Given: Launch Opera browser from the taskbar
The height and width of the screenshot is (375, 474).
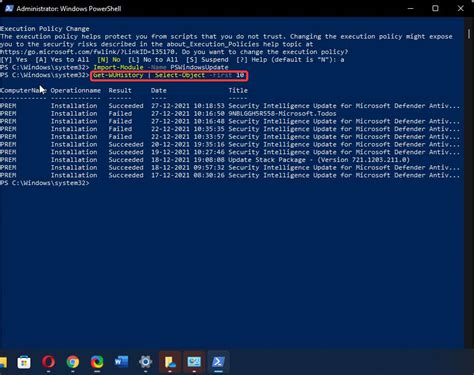Looking at the screenshot, I should point(48,362).
